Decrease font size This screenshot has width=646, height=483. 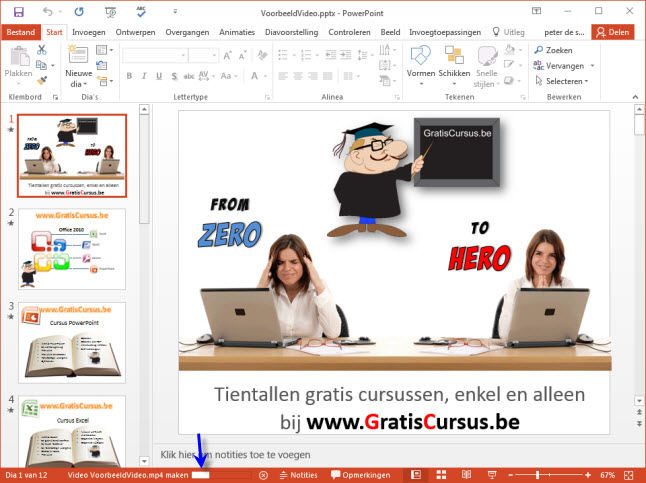pyautogui.click(x=243, y=55)
